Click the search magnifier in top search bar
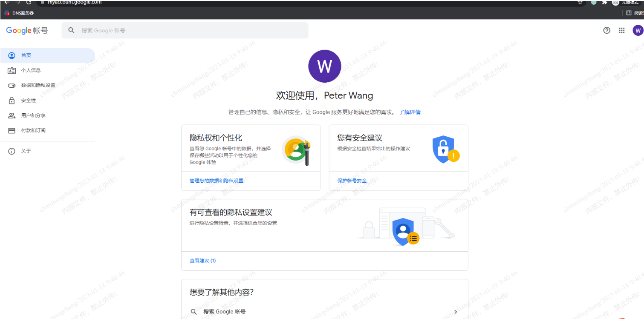Viewport: 644px width, 319px height. click(x=72, y=30)
